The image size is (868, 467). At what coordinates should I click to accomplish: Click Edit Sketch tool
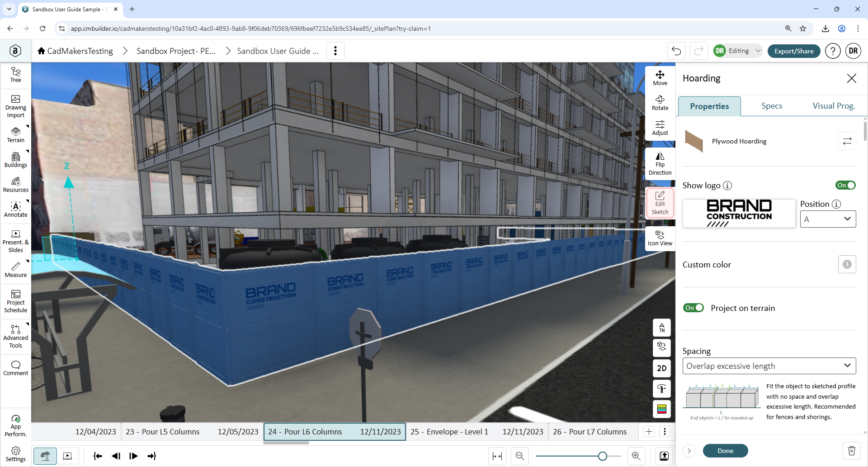coord(660,203)
